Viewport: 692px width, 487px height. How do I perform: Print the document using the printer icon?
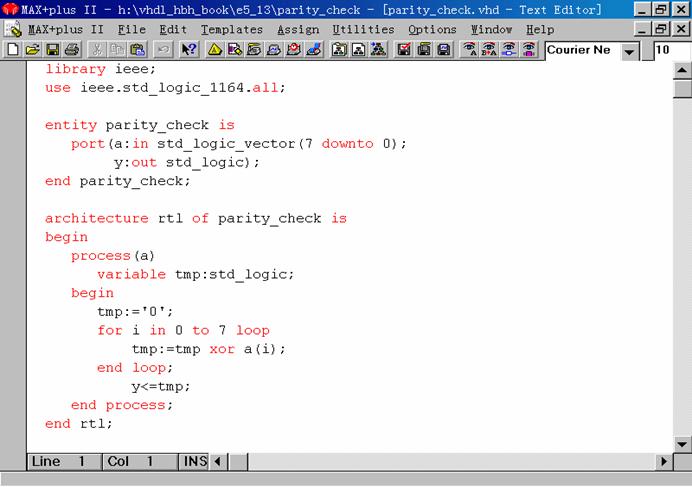click(x=72, y=49)
